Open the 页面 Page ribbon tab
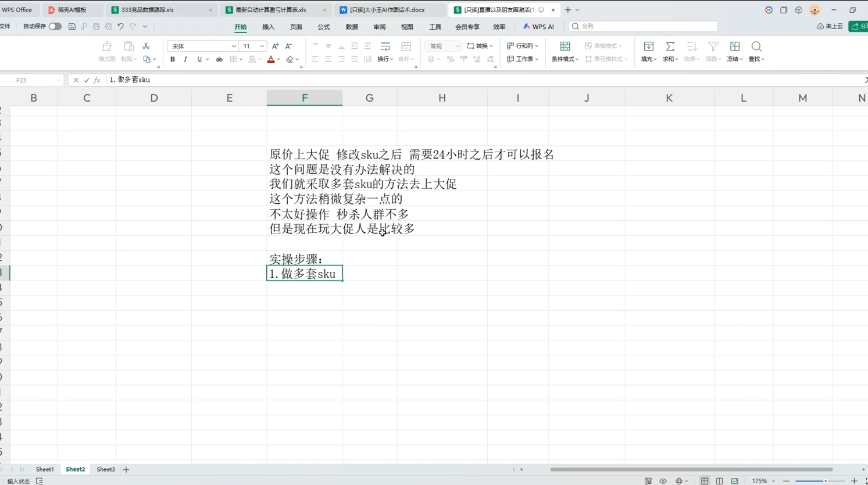 [x=296, y=27]
